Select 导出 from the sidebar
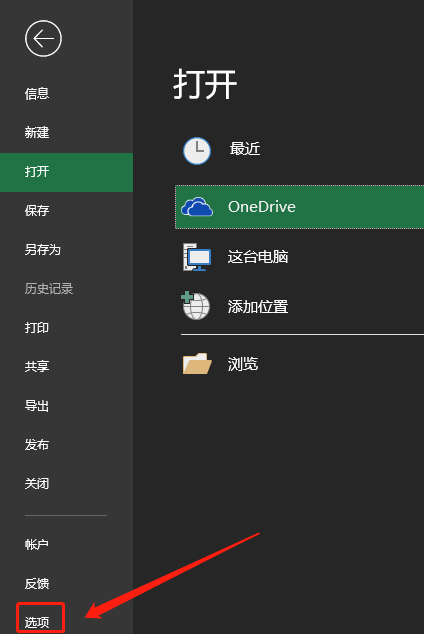 [x=37, y=406]
